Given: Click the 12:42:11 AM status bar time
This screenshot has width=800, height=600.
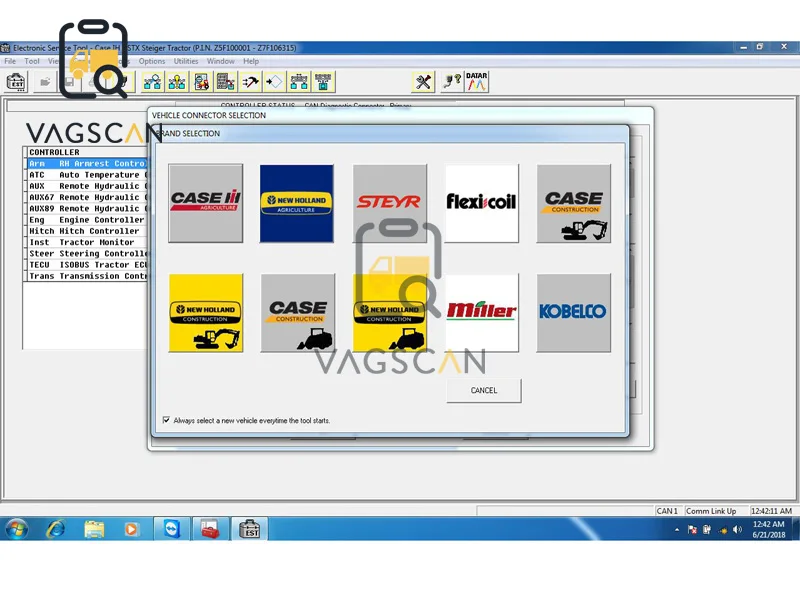Looking at the screenshot, I should (771, 511).
